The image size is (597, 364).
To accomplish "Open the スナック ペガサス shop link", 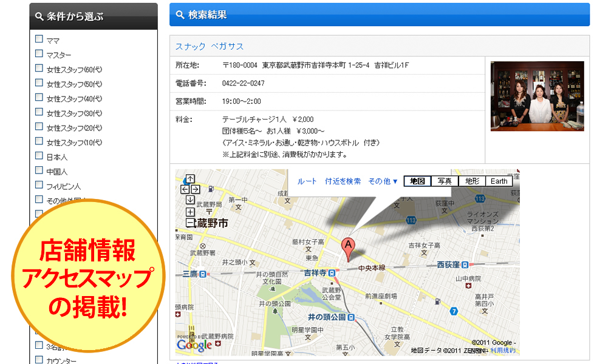I will point(210,46).
